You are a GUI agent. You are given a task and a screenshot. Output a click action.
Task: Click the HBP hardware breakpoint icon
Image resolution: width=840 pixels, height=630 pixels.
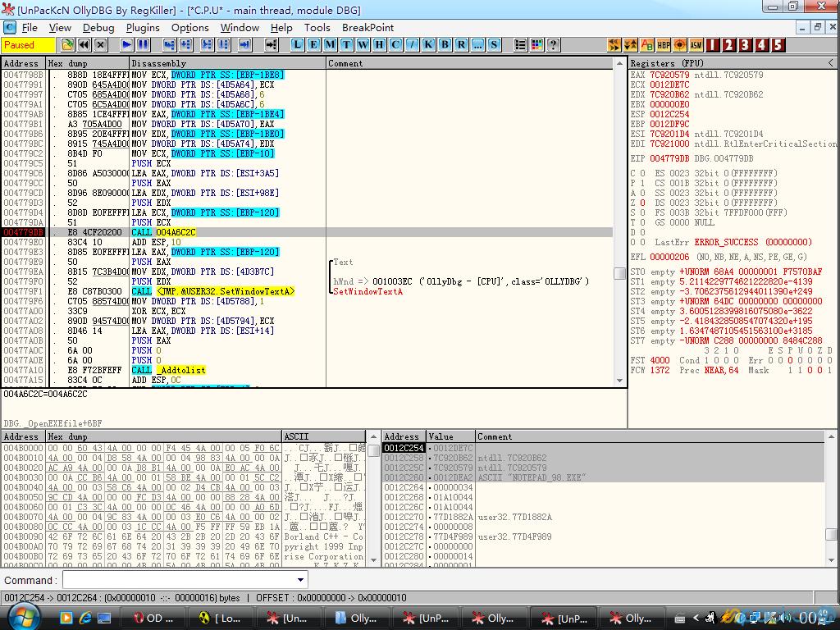tap(664, 44)
